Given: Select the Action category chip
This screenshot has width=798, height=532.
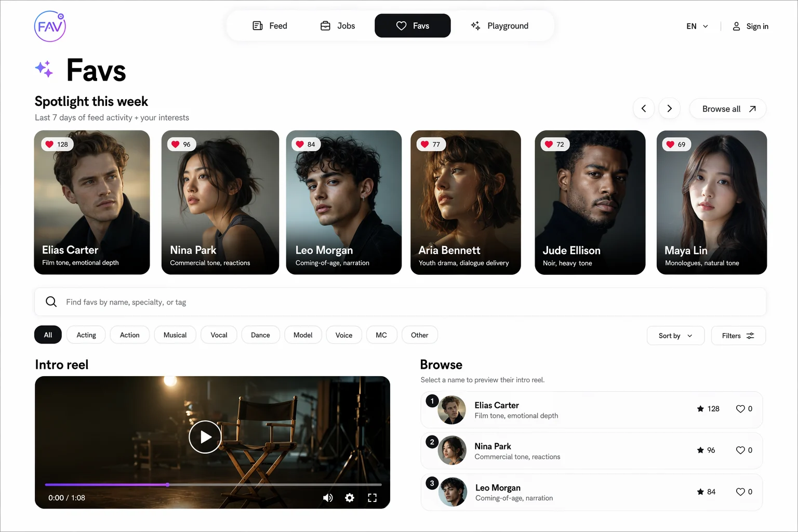Looking at the screenshot, I should coord(130,335).
